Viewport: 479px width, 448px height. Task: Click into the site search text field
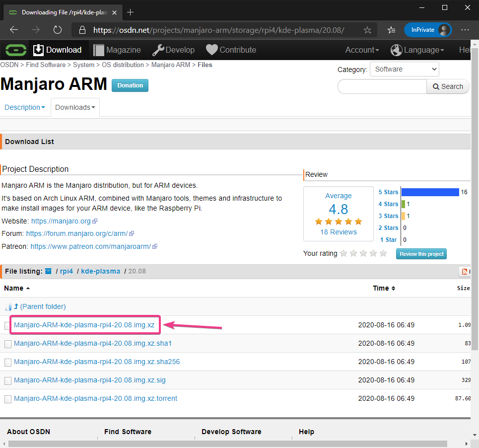pyautogui.click(x=382, y=86)
